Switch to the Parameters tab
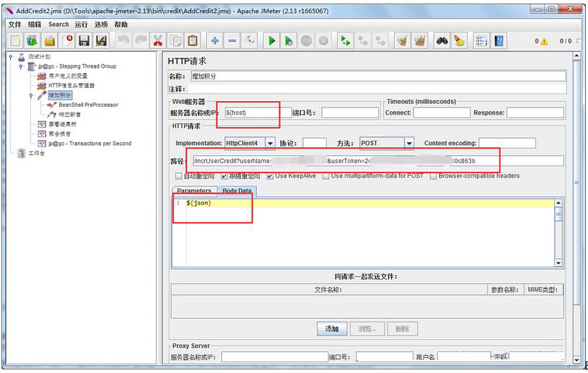Viewport: 588px width, 373px height. [194, 190]
